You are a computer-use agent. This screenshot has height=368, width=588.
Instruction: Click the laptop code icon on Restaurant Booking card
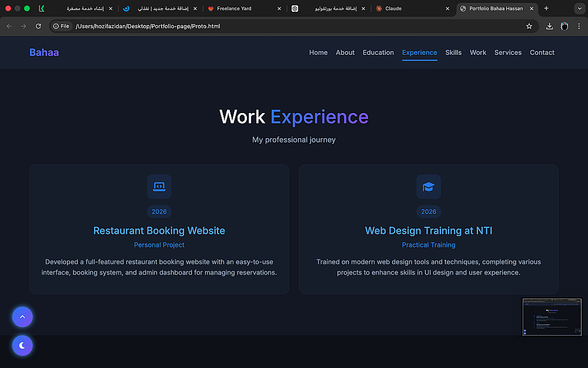pos(159,187)
